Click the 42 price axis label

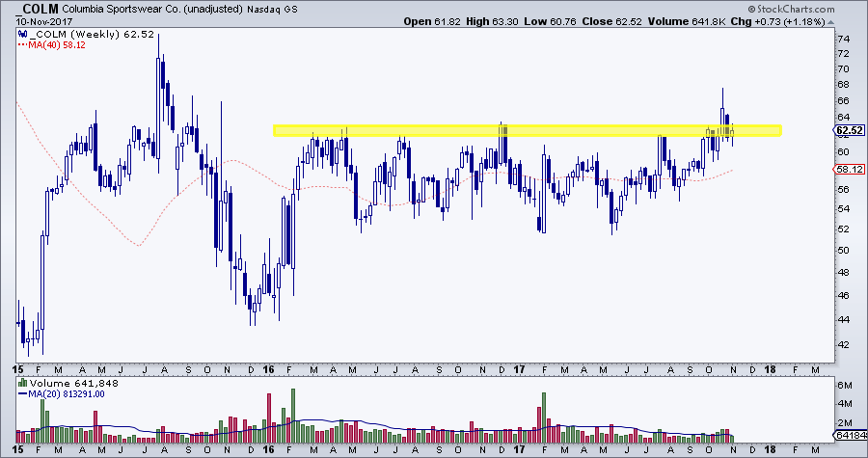(x=844, y=344)
